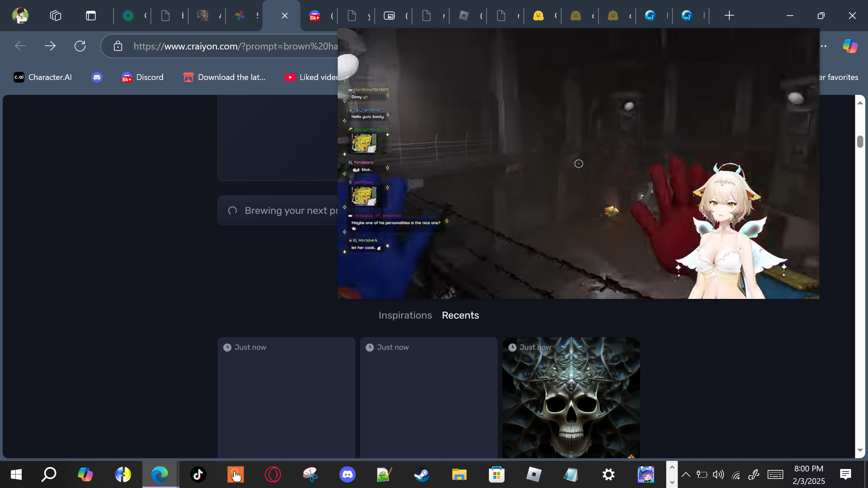
Task: Click the Brewing your next prompt field
Action: point(278,210)
